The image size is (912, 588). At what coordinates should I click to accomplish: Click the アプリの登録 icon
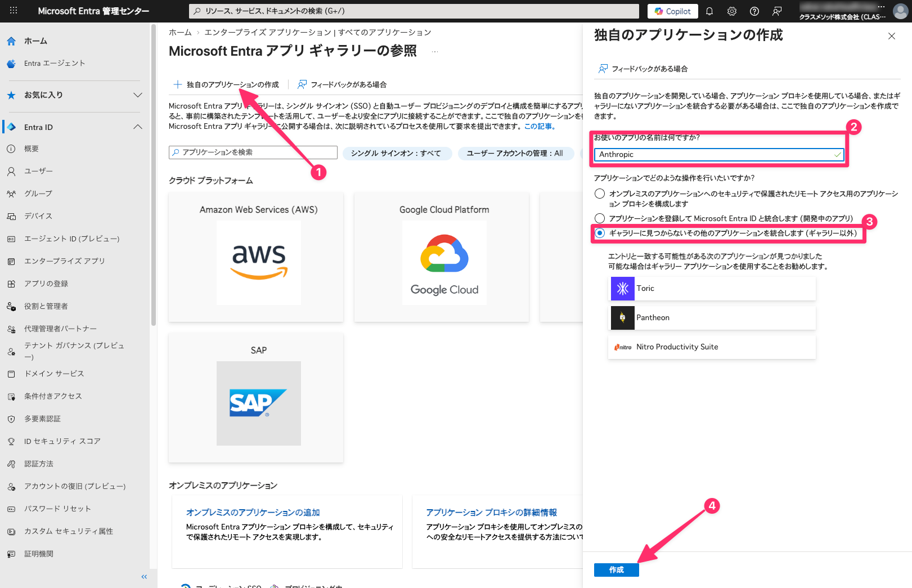pyautogui.click(x=11, y=284)
